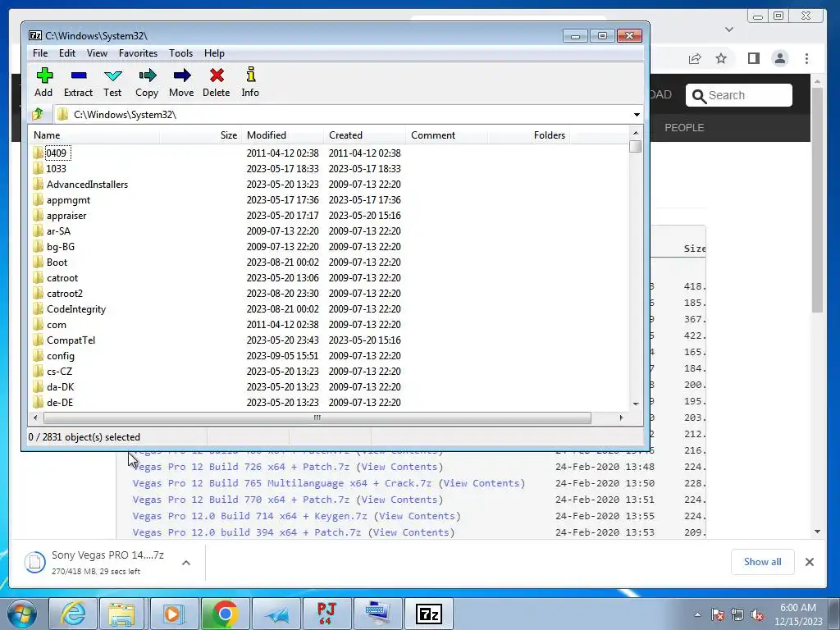Show hidden tray icons arrow
The image size is (840, 630).
tap(697, 615)
